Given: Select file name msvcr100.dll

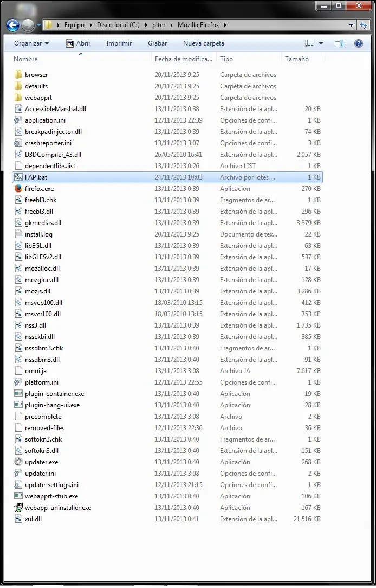Looking at the screenshot, I should click(43, 314).
